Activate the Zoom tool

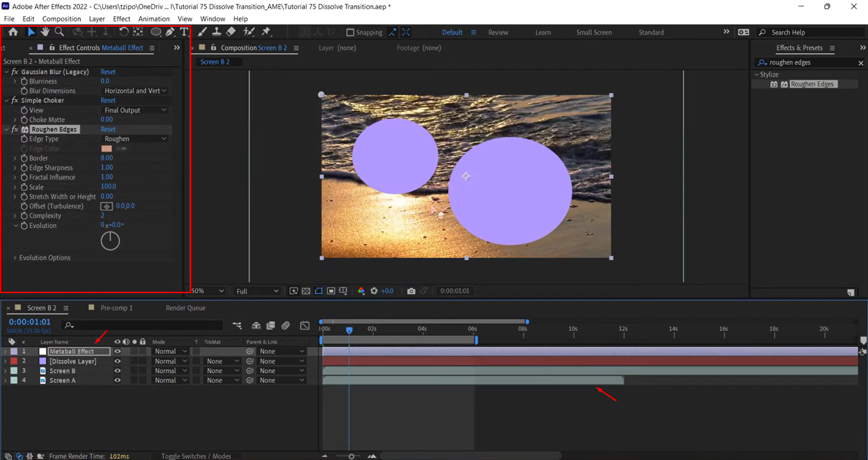(x=59, y=32)
